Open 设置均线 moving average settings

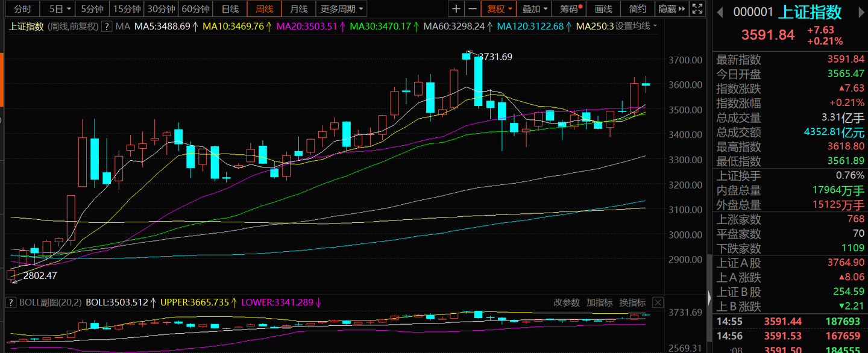tap(636, 27)
